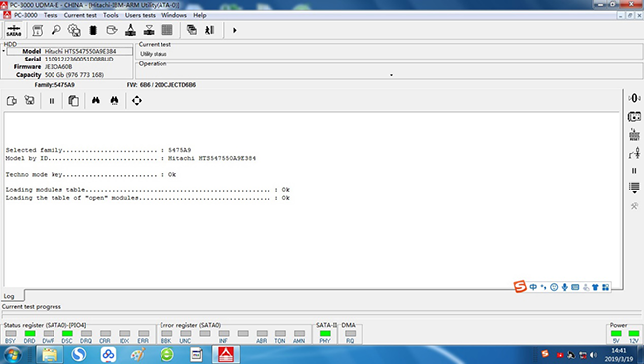Click the play arrow run button in toolbar
This screenshot has height=364, width=644.
click(x=234, y=30)
